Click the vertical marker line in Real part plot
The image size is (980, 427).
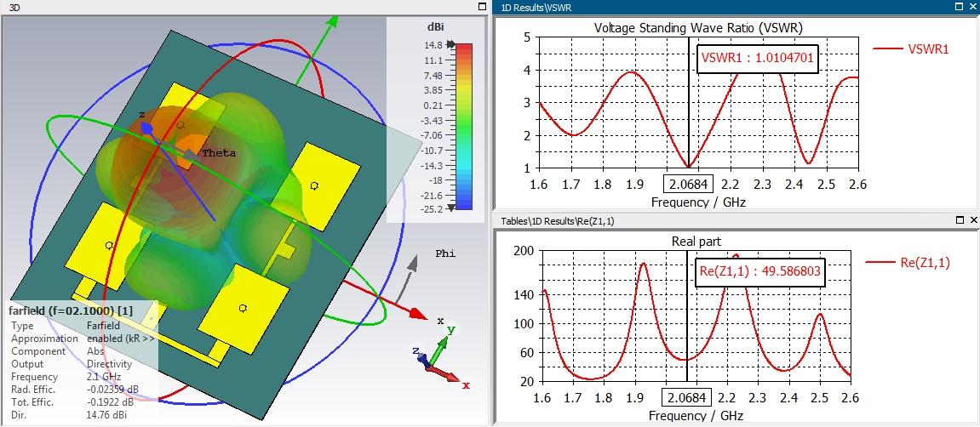click(x=687, y=316)
